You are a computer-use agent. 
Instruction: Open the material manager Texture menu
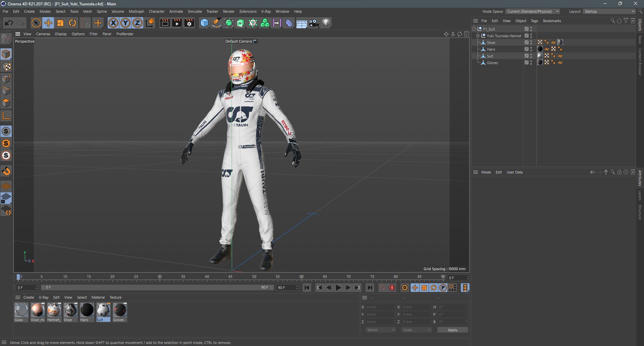pyautogui.click(x=115, y=297)
